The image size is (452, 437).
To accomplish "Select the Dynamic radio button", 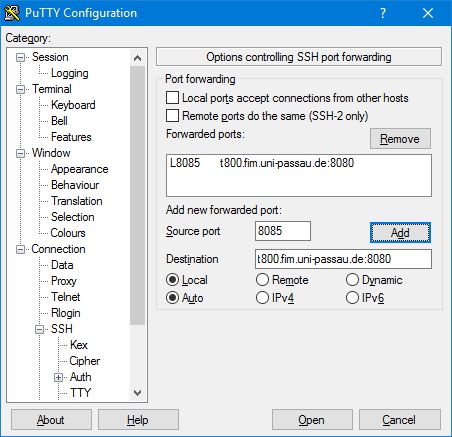I will click(x=352, y=280).
